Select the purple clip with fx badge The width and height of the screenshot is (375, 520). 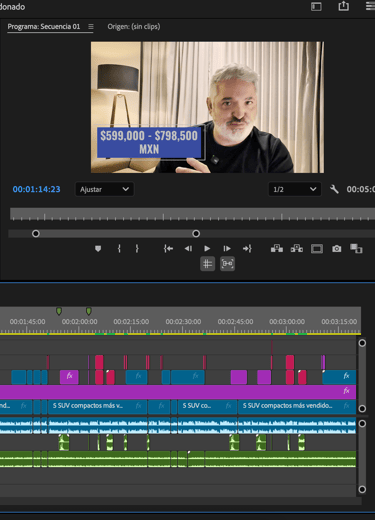[69, 377]
